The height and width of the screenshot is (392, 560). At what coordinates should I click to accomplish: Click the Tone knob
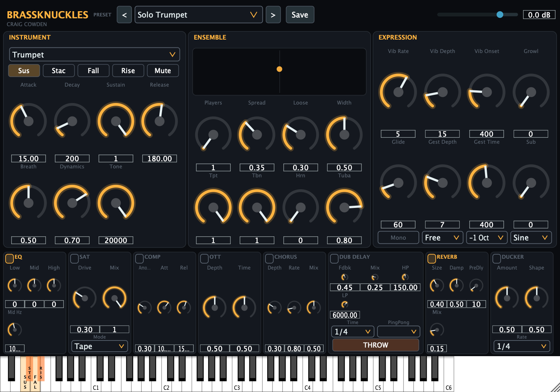(116, 203)
